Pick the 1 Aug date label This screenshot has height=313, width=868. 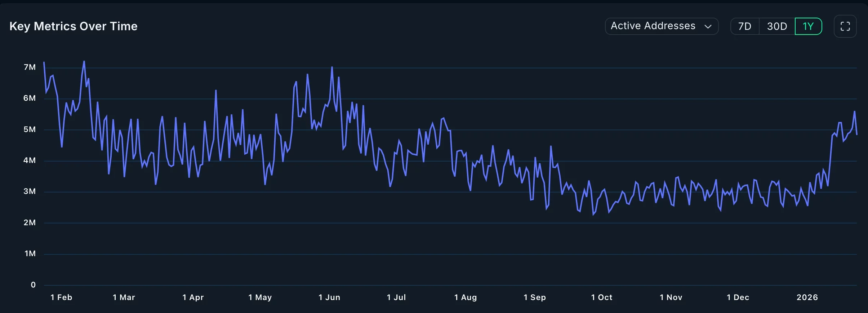point(466,297)
